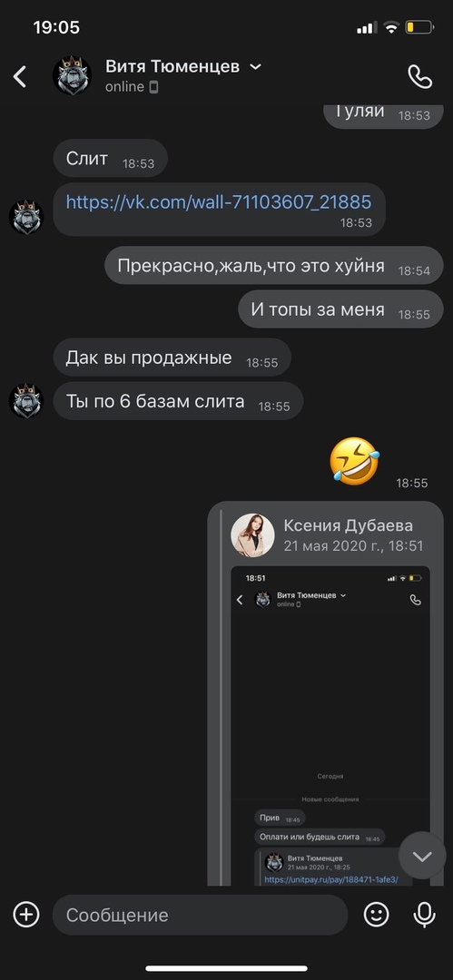The height and width of the screenshot is (980, 453).
Task: Open the forwarded sender name Ксения Дубаева
Action: pos(348,525)
